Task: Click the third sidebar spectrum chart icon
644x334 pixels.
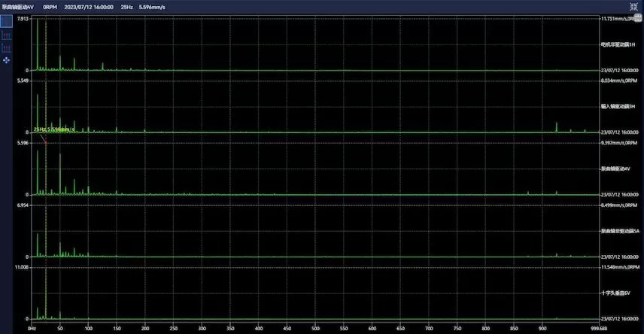Action: point(6,47)
